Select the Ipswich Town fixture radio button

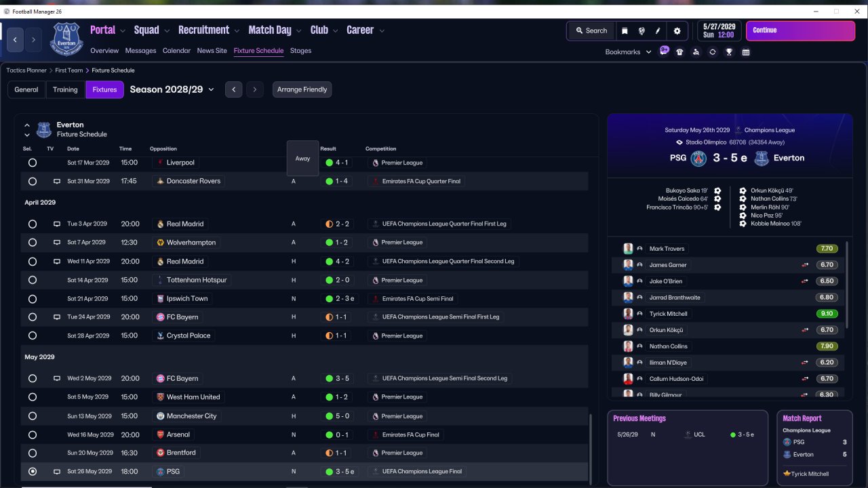click(33, 299)
